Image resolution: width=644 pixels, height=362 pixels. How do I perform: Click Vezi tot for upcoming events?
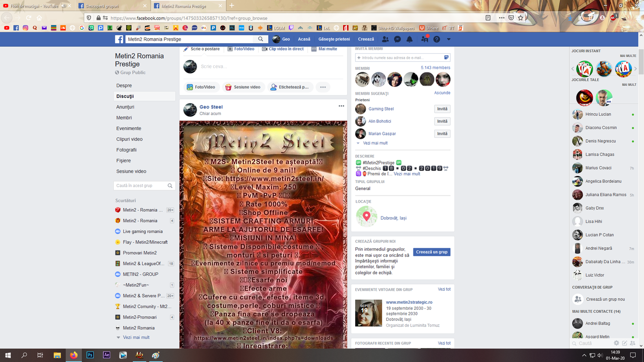pyautogui.click(x=444, y=289)
